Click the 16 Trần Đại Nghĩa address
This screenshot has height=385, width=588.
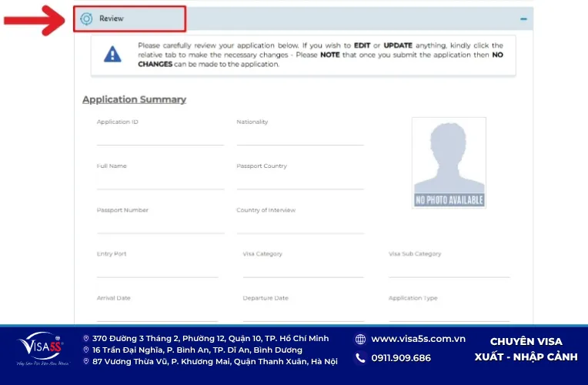[197, 350]
